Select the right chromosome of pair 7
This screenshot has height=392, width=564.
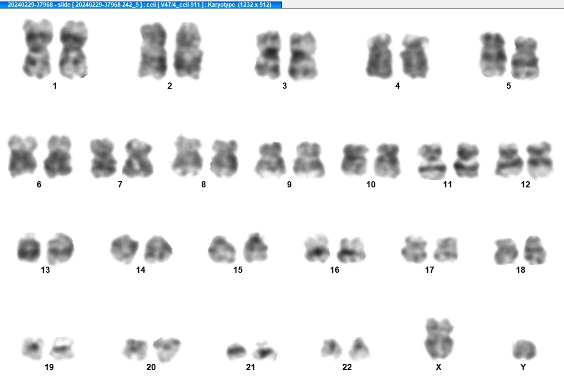(x=138, y=158)
